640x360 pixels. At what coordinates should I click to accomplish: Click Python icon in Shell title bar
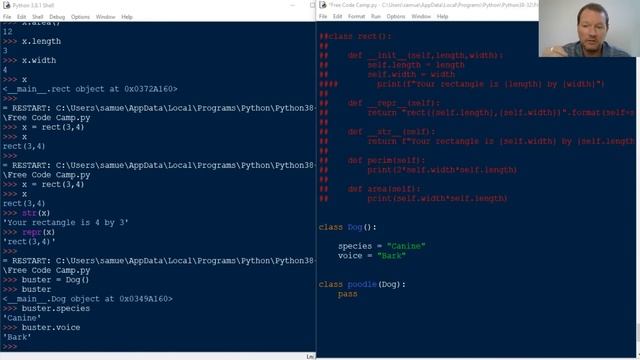pyautogui.click(x=6, y=5)
